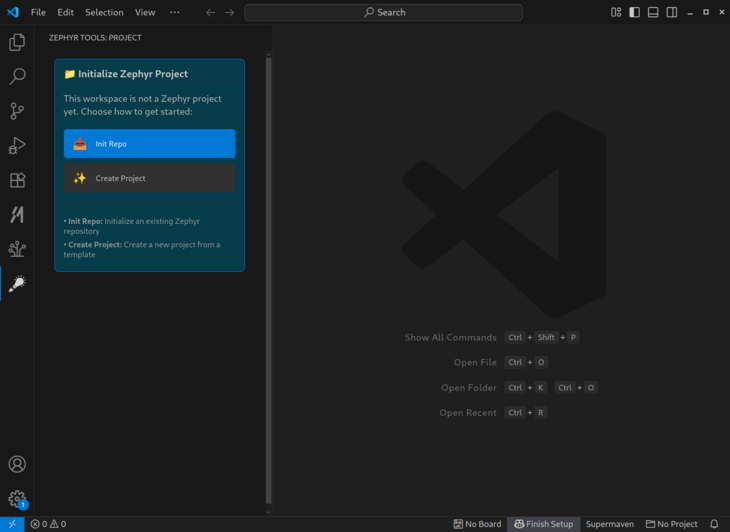Viewport: 730px width, 532px height.
Task: Open the Accounts menu icon
Action: tap(17, 464)
